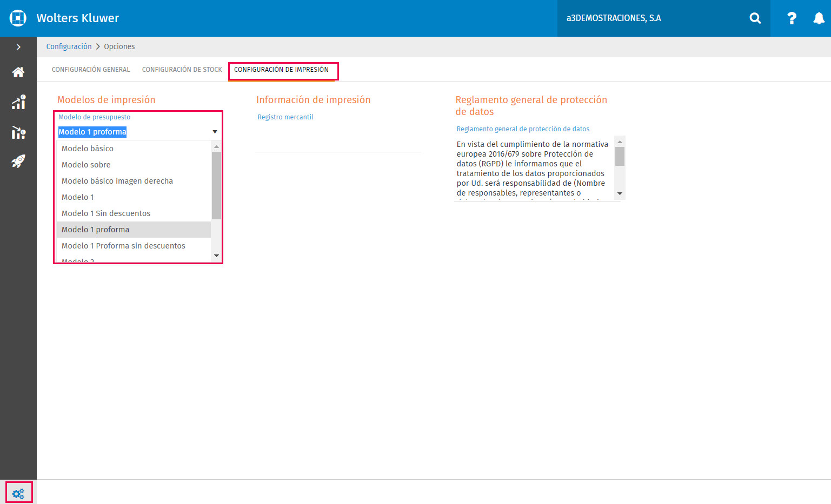The image size is (831, 504).
Task: Click the a3DEMOSTRACIONES, S.A company name
Action: (x=613, y=18)
